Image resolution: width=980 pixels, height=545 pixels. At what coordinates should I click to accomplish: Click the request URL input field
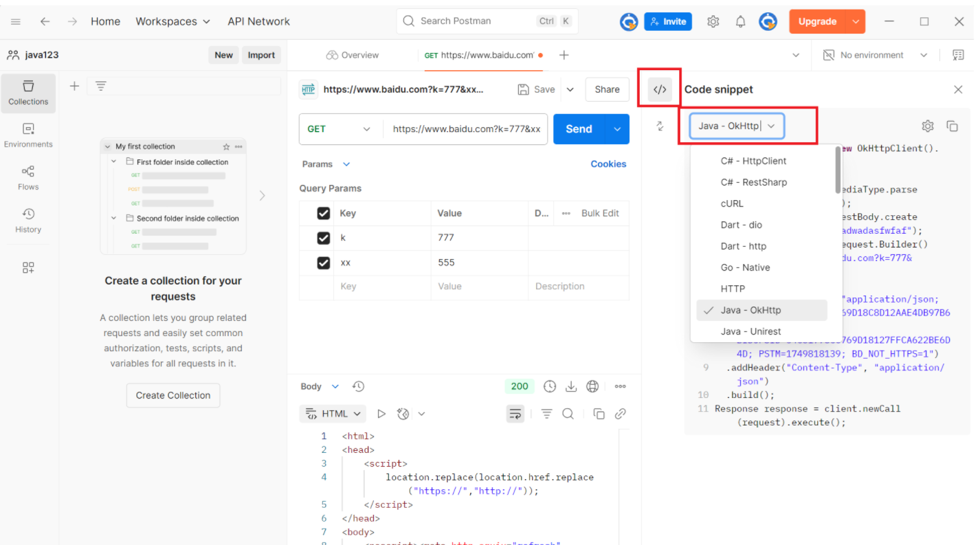(466, 129)
